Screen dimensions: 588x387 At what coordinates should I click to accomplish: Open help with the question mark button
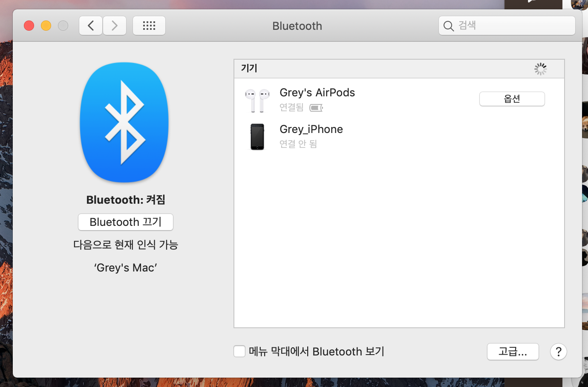(x=559, y=352)
